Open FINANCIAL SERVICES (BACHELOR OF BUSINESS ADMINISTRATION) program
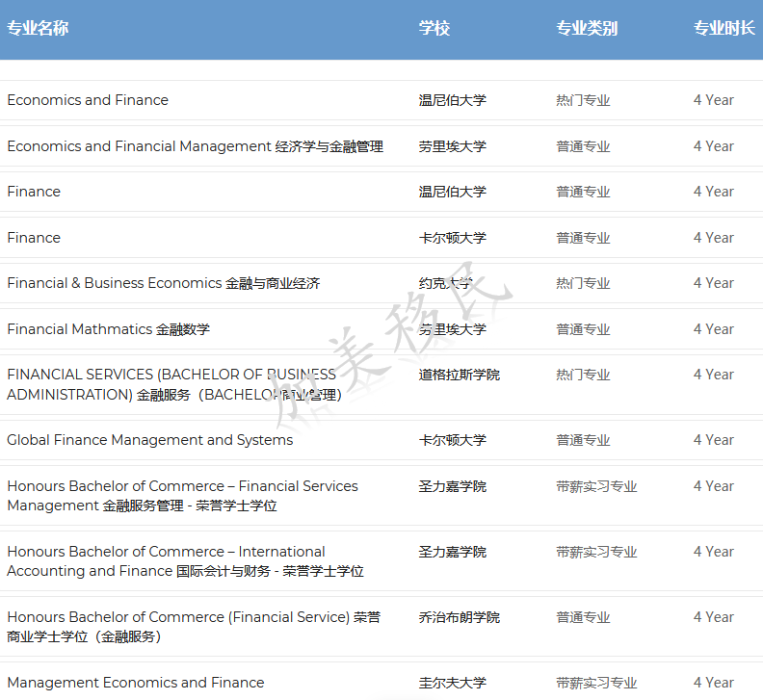This screenshot has height=700, width=763. 174,384
